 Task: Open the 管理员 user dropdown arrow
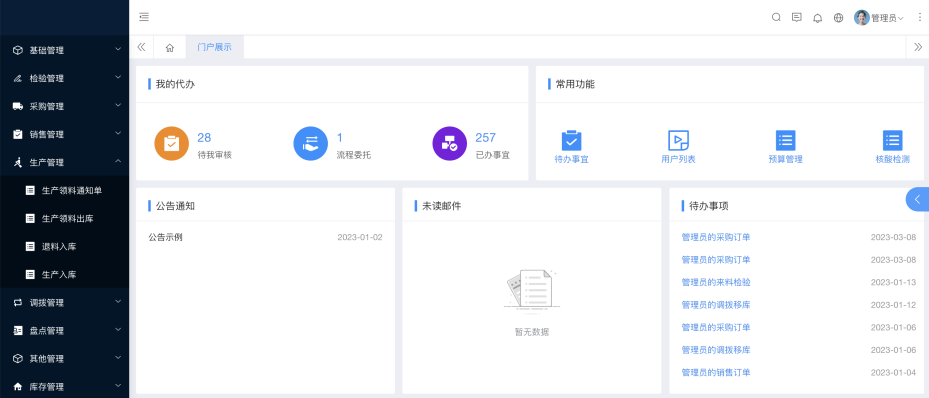(901, 18)
